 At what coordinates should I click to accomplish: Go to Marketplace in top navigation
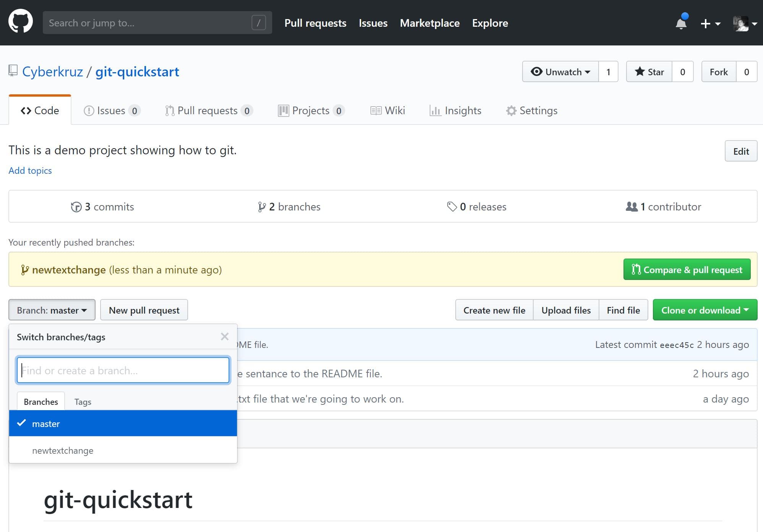[x=430, y=23]
